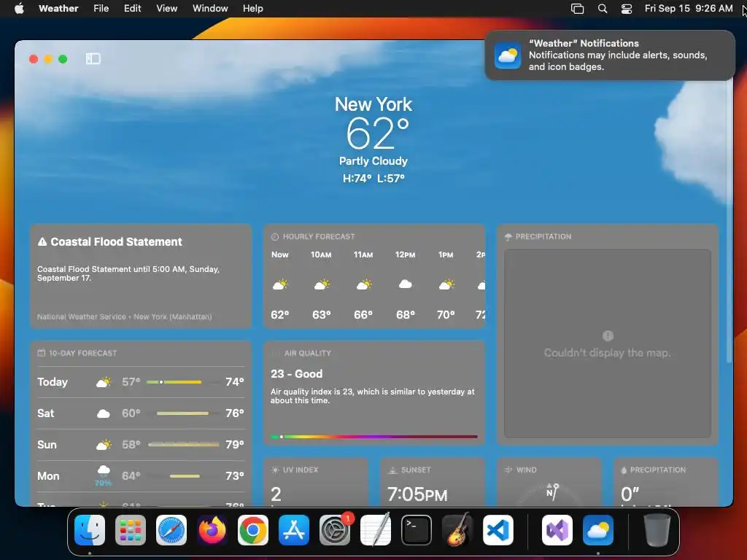
Task: Open the Edit menu
Action: pyautogui.click(x=133, y=9)
